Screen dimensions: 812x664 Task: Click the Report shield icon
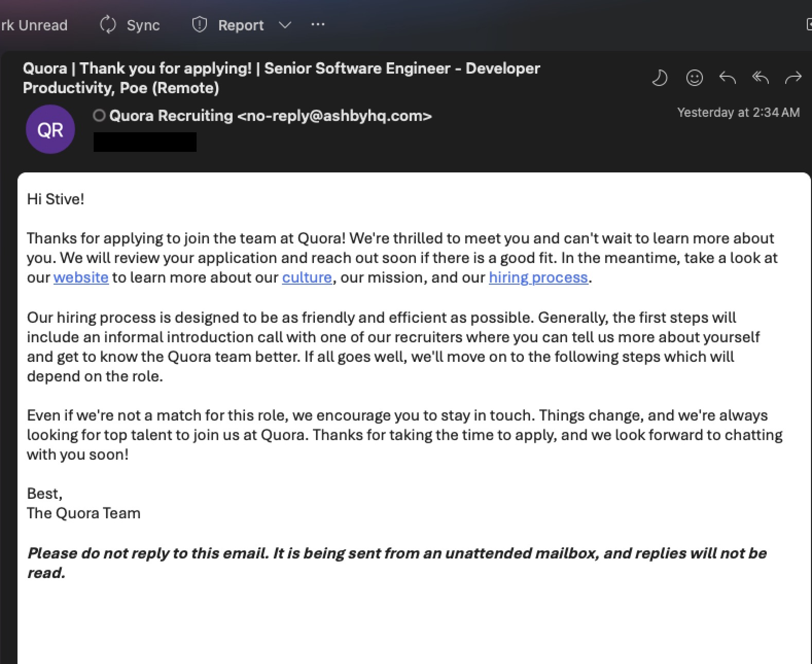tap(199, 25)
